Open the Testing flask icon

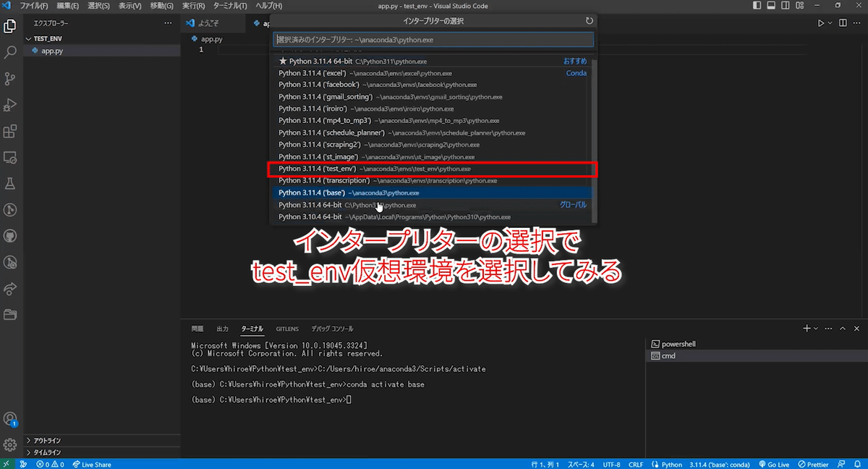(10, 184)
